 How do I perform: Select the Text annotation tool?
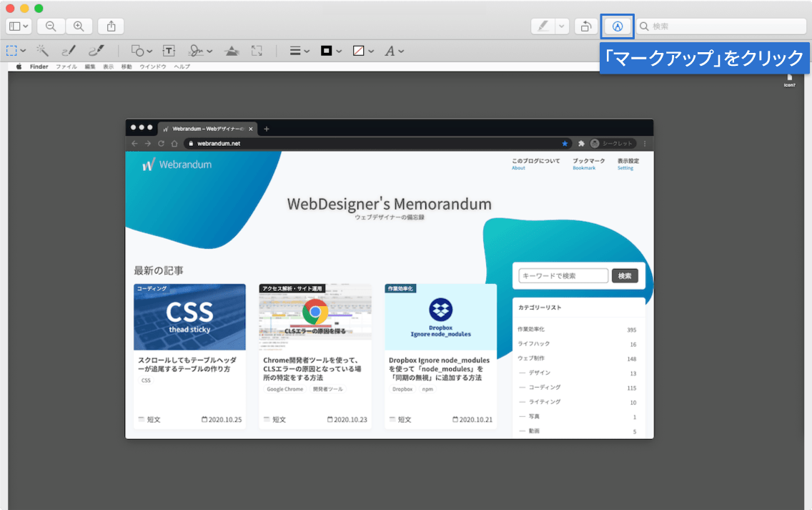[x=169, y=50]
